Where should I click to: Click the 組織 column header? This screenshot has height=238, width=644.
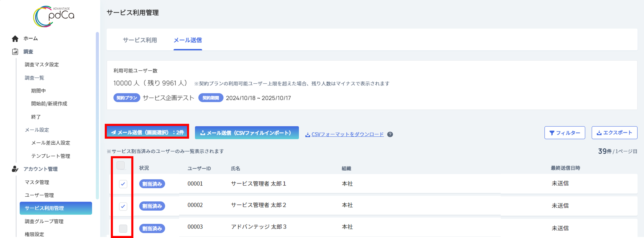click(x=346, y=168)
